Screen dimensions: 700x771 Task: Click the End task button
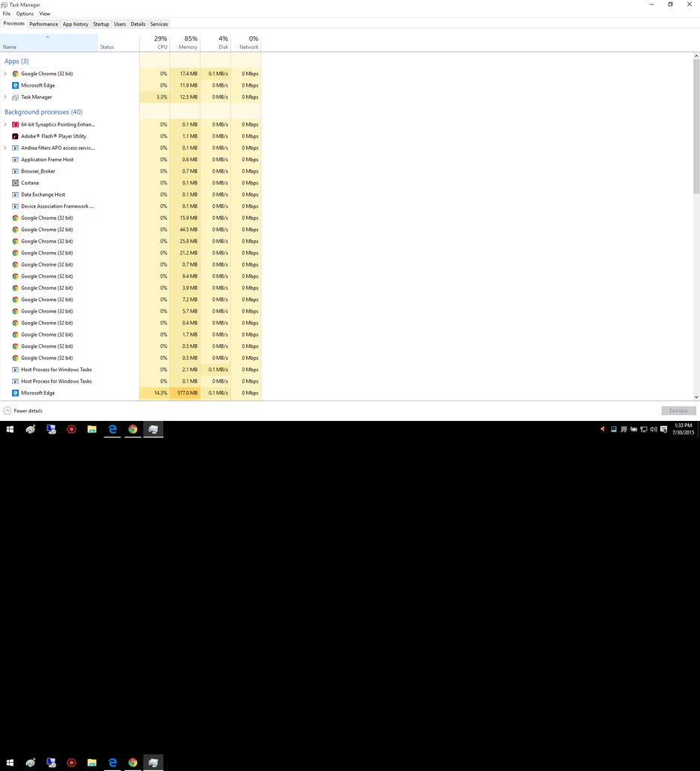coord(678,410)
